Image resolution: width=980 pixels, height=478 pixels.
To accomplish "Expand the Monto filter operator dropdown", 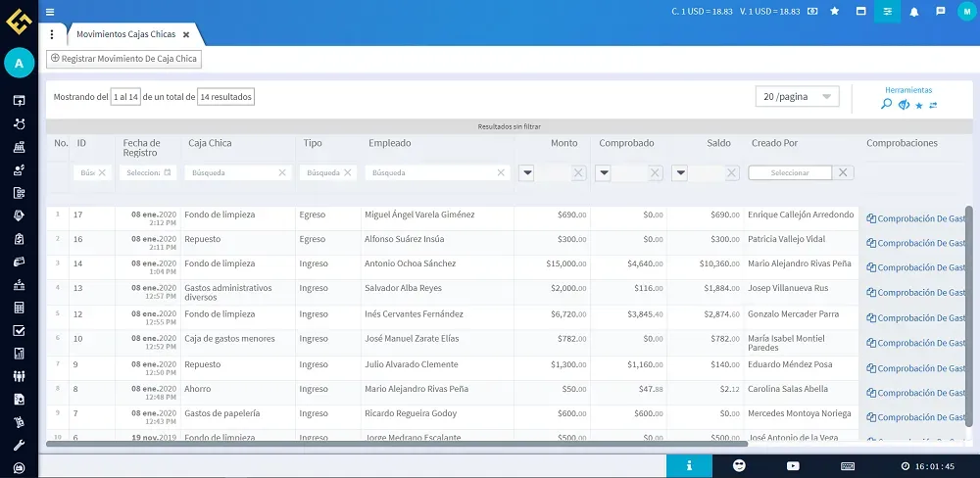I will 527,172.
